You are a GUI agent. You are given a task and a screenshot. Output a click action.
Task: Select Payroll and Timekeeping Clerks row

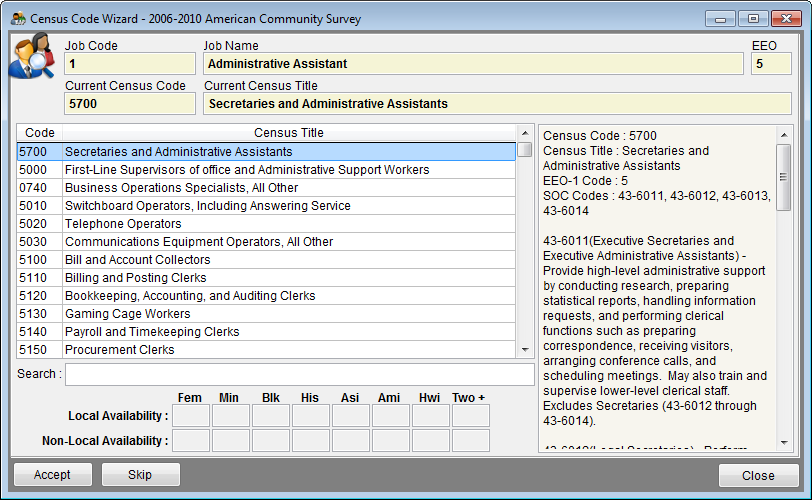pos(266,331)
